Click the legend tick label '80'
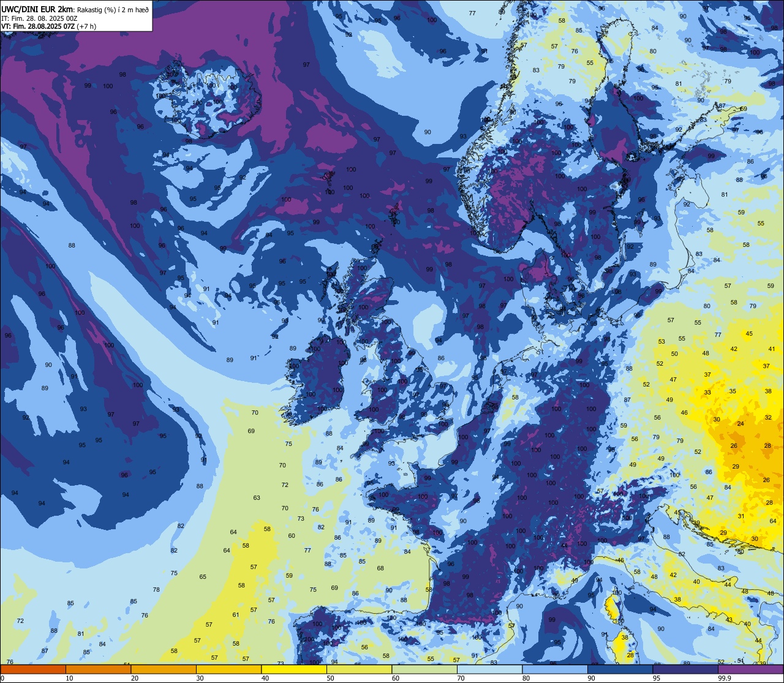The height and width of the screenshot is (683, 784). pos(526,678)
